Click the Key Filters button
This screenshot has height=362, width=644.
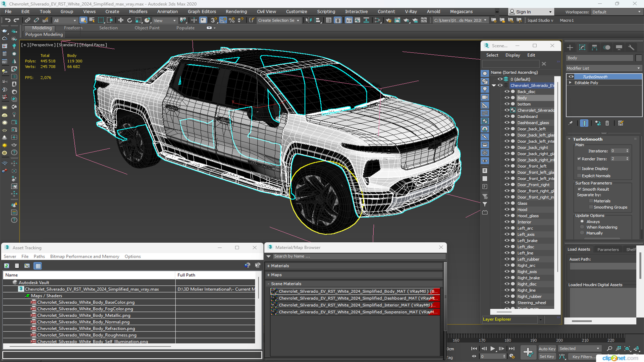tap(582, 357)
